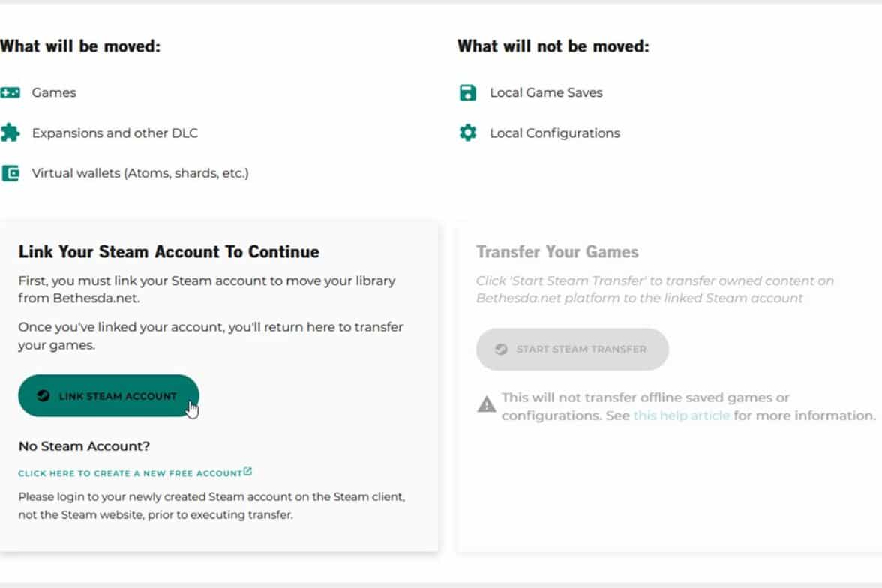Click the 'Transfer Your Games' heading
Image resolution: width=882 pixels, height=588 pixels.
coord(557,252)
